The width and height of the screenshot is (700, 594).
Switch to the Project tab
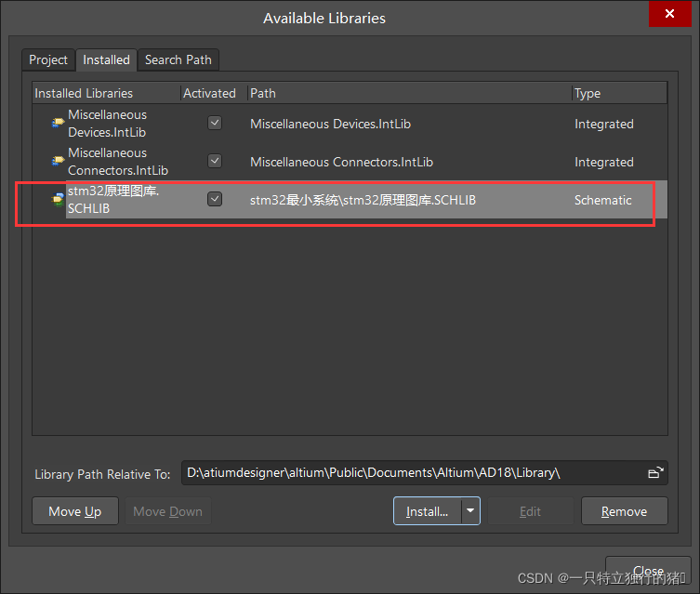tap(48, 59)
